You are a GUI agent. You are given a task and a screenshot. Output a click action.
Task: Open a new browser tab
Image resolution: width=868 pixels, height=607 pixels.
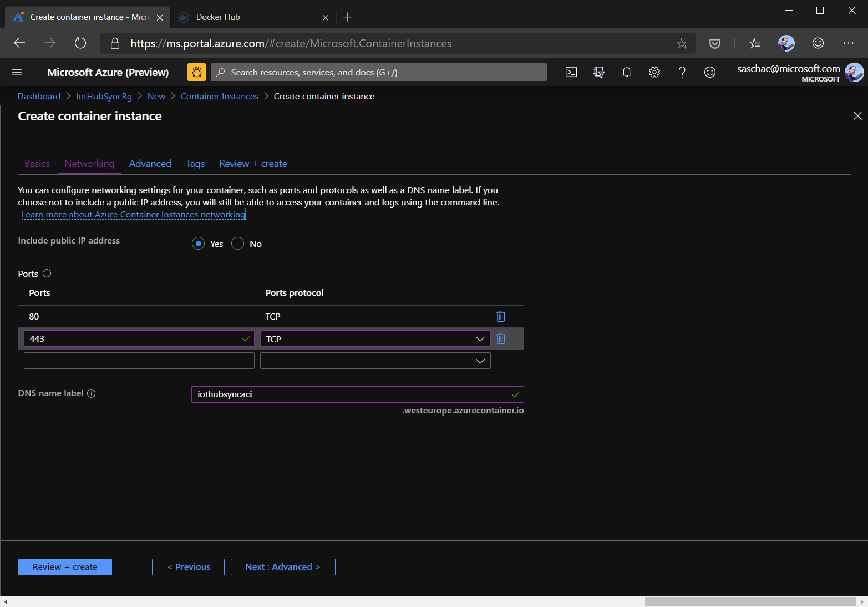coord(348,17)
